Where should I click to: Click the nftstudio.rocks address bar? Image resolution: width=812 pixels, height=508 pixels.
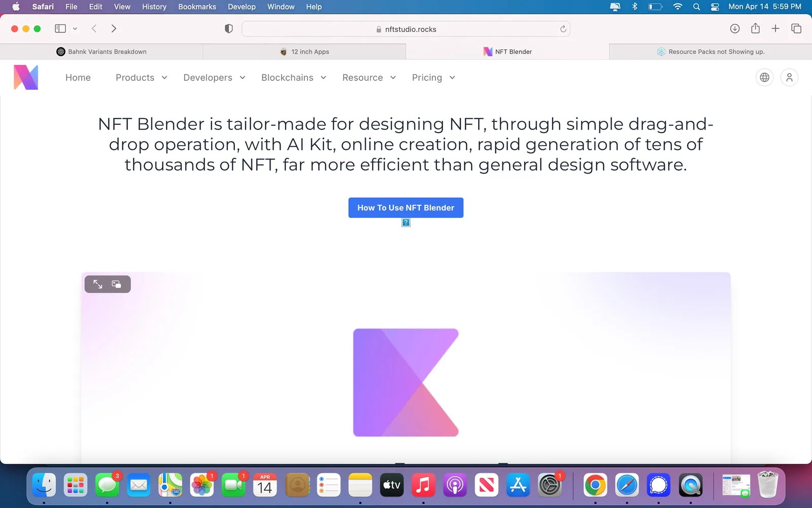(x=406, y=29)
